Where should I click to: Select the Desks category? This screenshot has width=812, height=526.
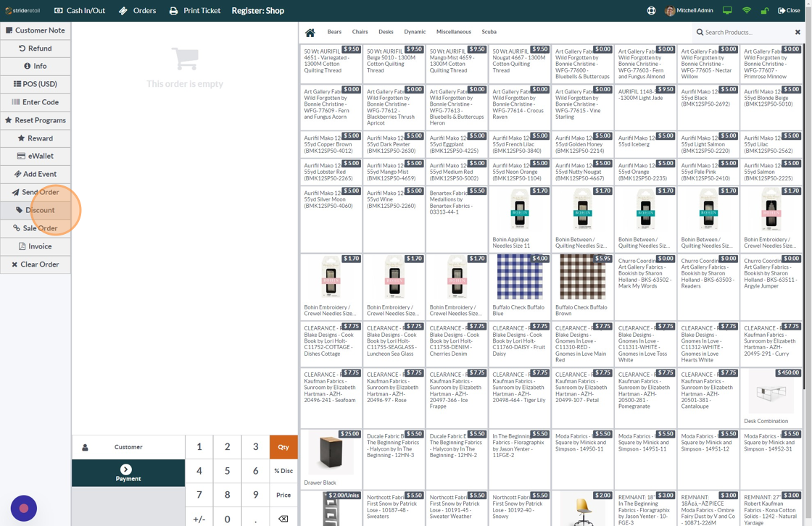pyautogui.click(x=386, y=32)
